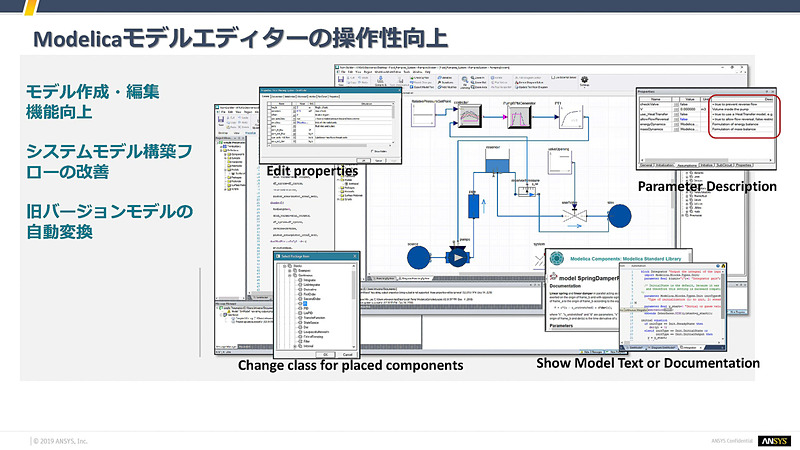
Task: Click OK in Select Package Item dialog
Action: point(326,355)
